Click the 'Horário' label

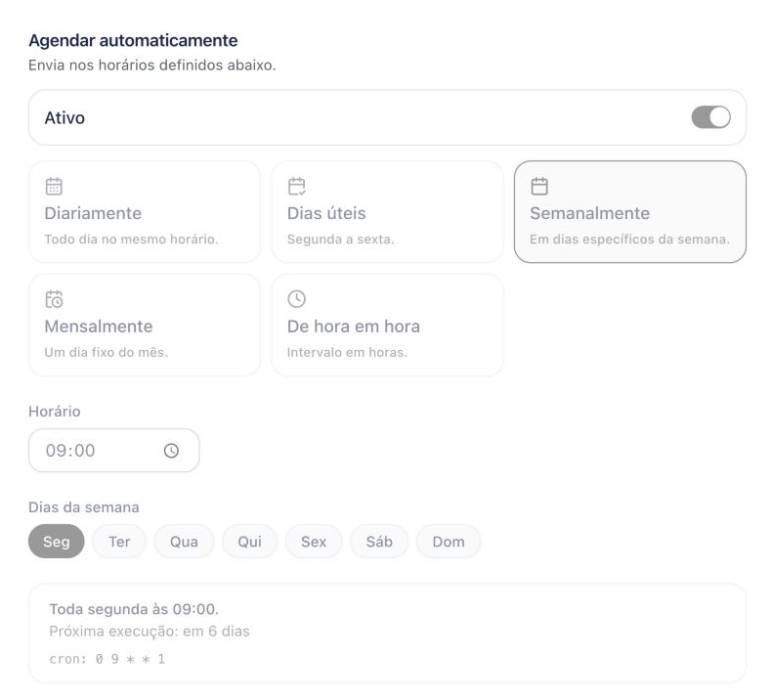click(x=54, y=412)
